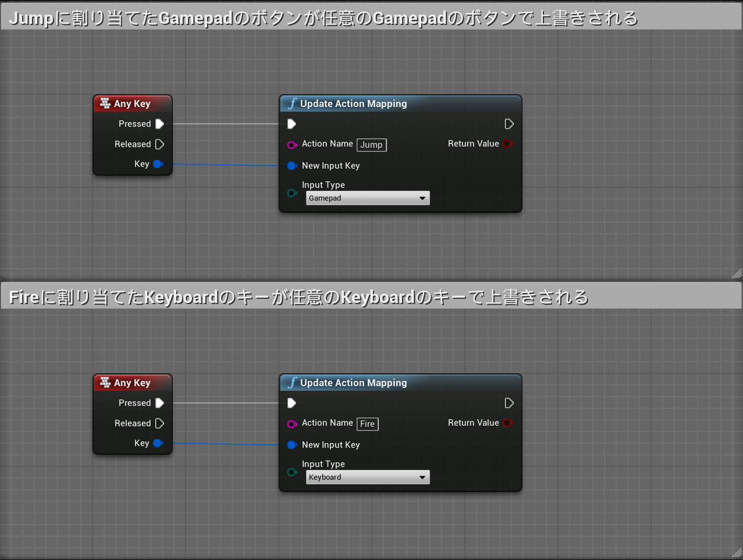Select the Update Action Mapping title of the Fire node
Viewport: 743px width, 560px height.
354,383
